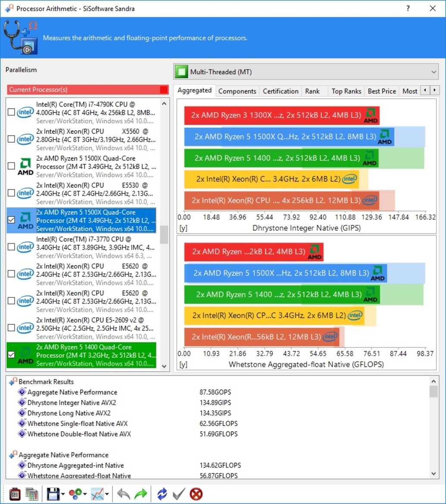Viewport: 446px width, 504px height.
Task: Open the Best Price tab
Action: [382, 91]
